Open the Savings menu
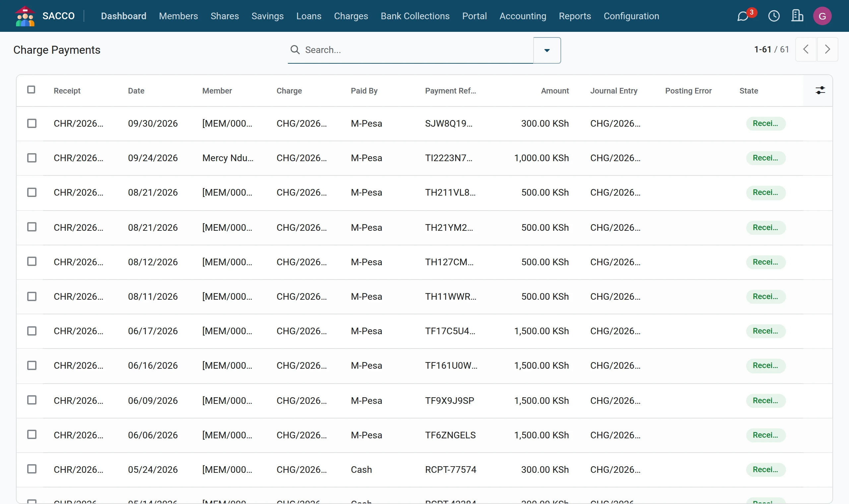 coord(267,16)
